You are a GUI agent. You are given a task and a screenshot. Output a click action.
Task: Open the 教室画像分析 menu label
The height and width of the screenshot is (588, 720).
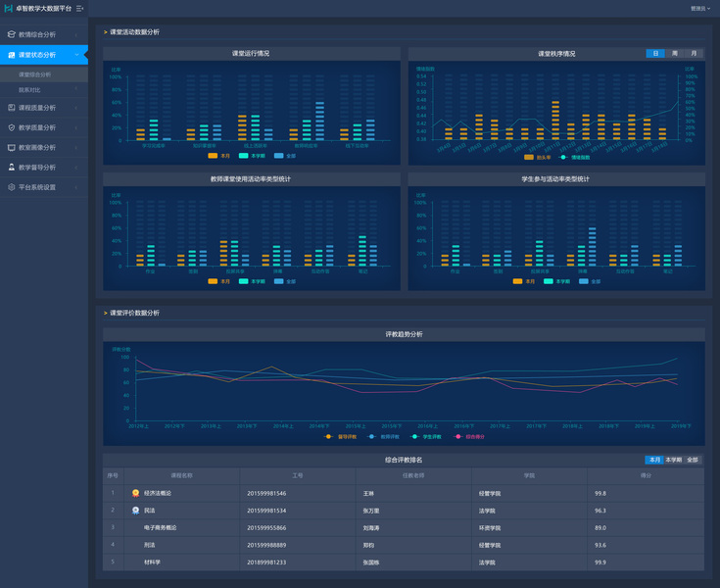(x=37, y=147)
